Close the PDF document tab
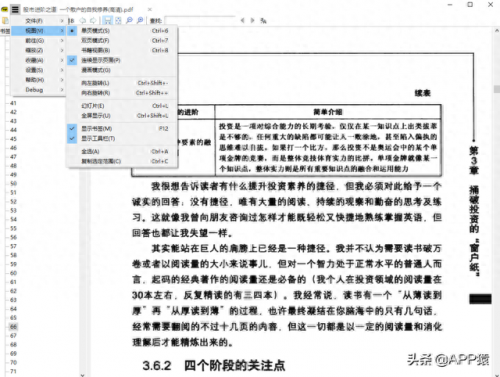Screen dimensions: 500x377 (x=150, y=9)
